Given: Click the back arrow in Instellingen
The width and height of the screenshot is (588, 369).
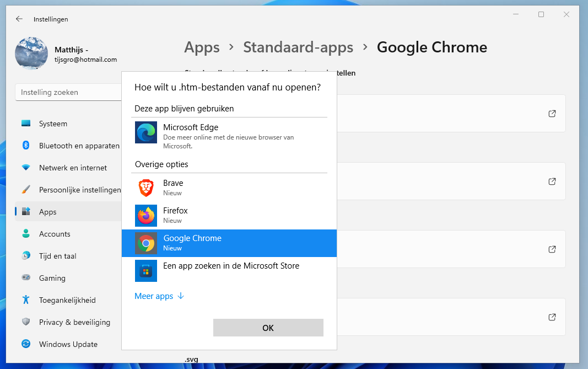Looking at the screenshot, I should pos(19,19).
